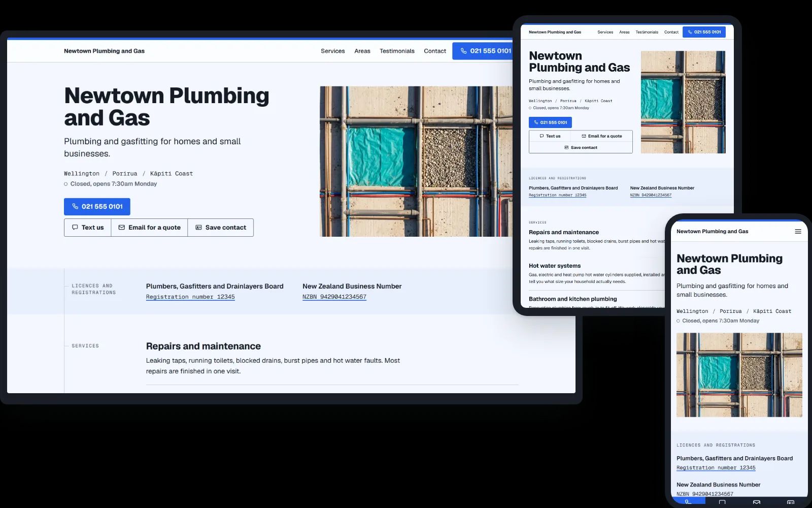This screenshot has height=508, width=812.
Task: Click the tablet hero 021 555 0101 call button
Action: pos(550,122)
